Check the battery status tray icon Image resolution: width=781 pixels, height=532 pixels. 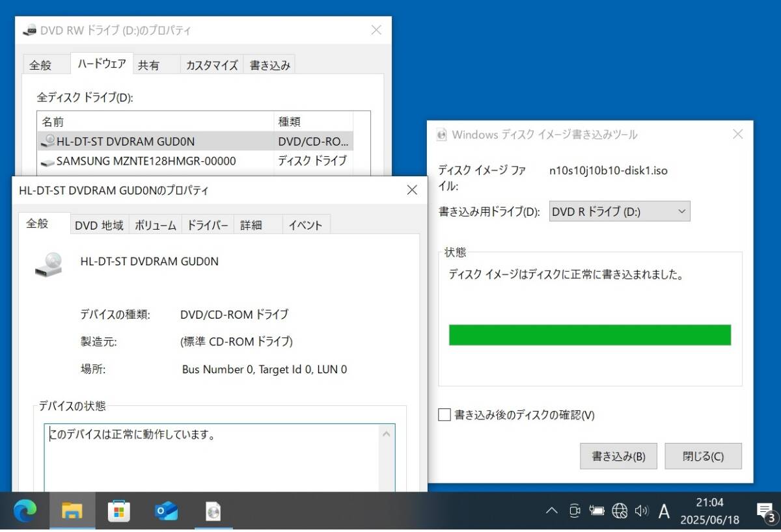(597, 511)
